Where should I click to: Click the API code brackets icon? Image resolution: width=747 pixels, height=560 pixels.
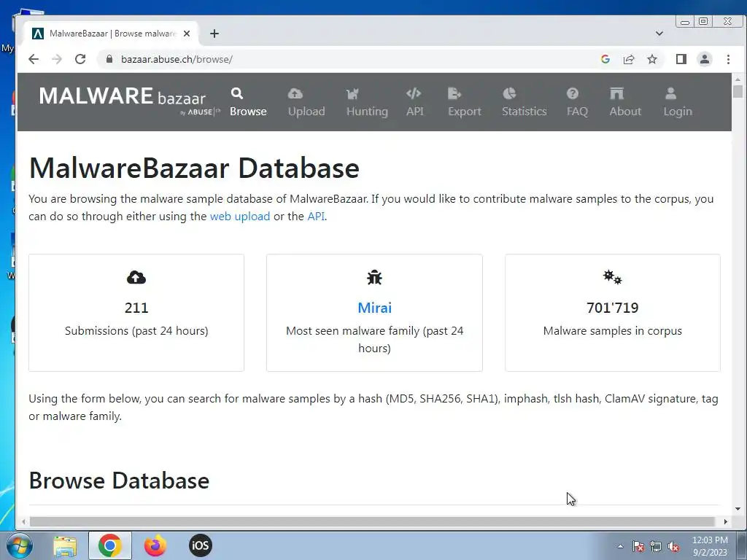414,93
